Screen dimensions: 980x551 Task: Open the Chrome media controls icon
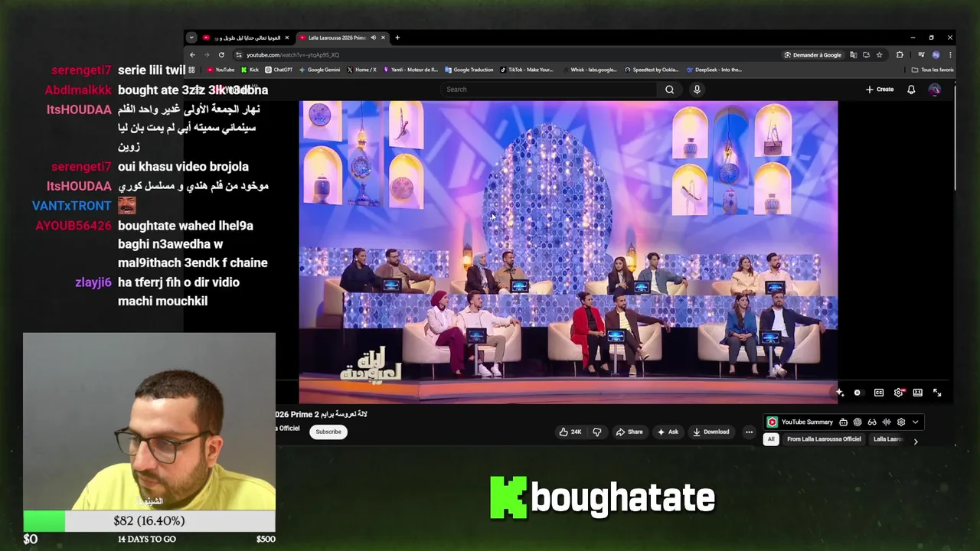tap(922, 55)
